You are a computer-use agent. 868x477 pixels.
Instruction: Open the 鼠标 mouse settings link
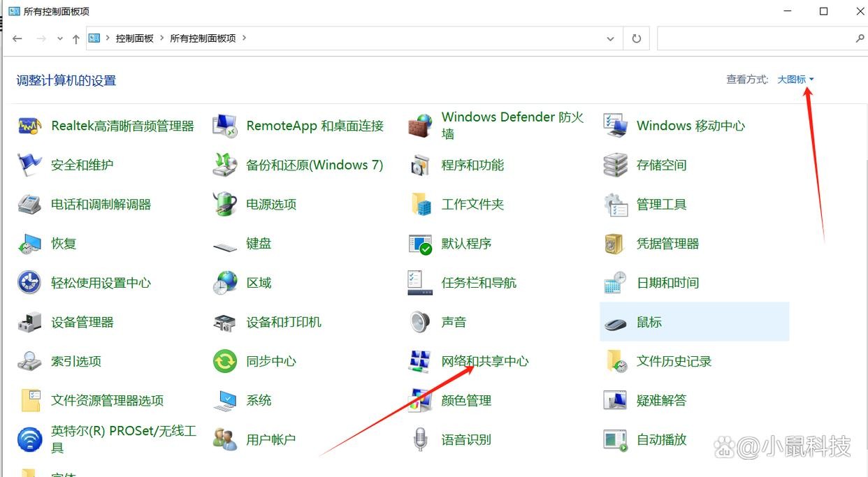(649, 323)
